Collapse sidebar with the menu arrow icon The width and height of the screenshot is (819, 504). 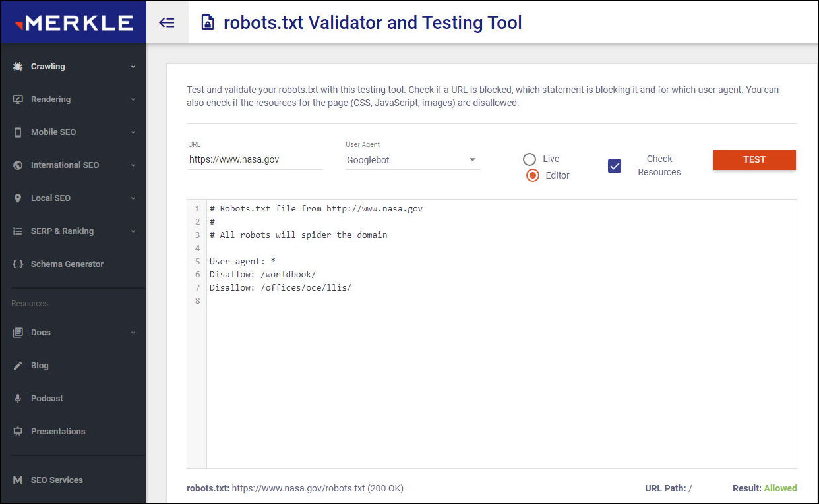[167, 23]
